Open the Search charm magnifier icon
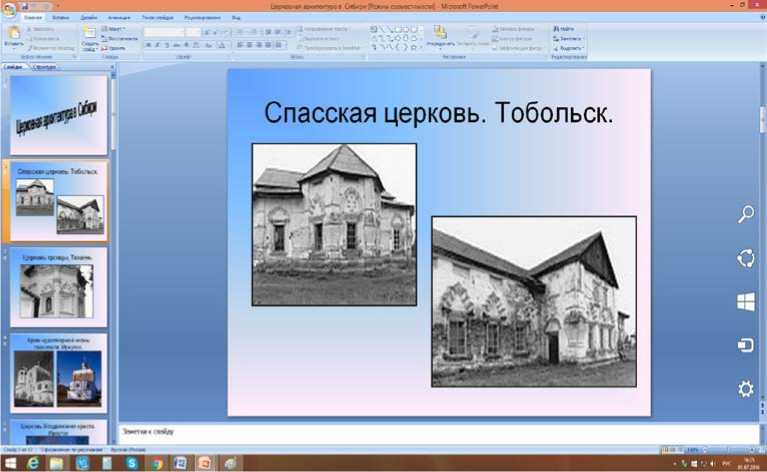The image size is (767, 472). pos(745,214)
